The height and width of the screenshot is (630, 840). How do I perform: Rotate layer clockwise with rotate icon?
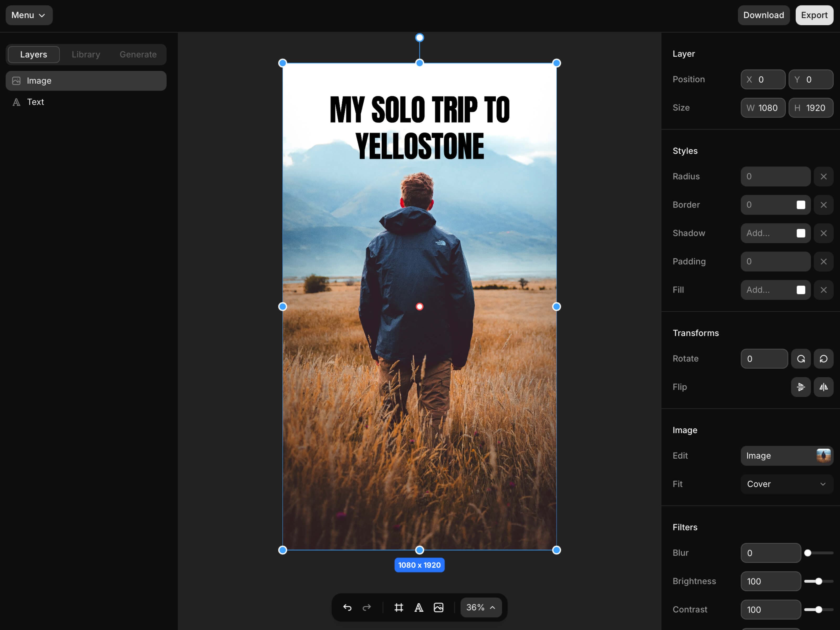click(x=801, y=359)
